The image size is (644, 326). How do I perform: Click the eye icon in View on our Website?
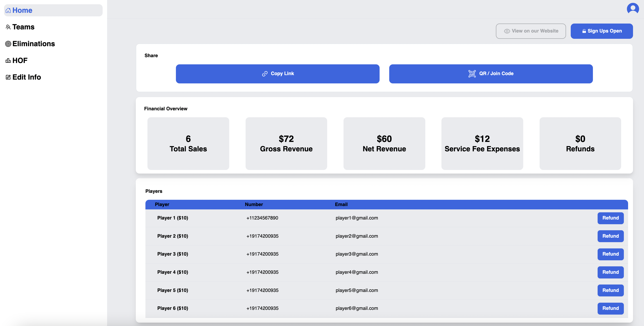pyautogui.click(x=507, y=31)
